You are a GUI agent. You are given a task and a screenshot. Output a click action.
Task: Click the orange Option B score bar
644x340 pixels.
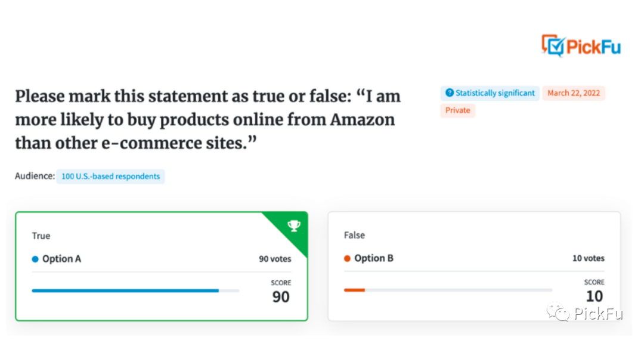354,290
